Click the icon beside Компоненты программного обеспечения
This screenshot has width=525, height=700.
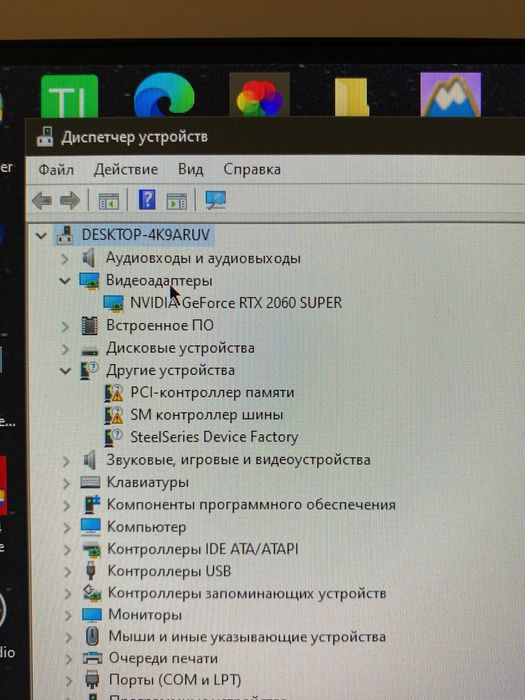coord(92,504)
